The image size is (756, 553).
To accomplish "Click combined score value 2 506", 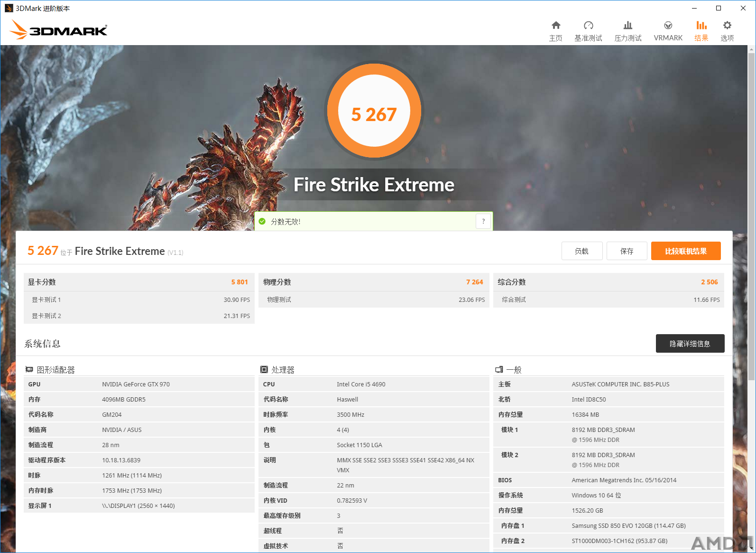I will [710, 282].
